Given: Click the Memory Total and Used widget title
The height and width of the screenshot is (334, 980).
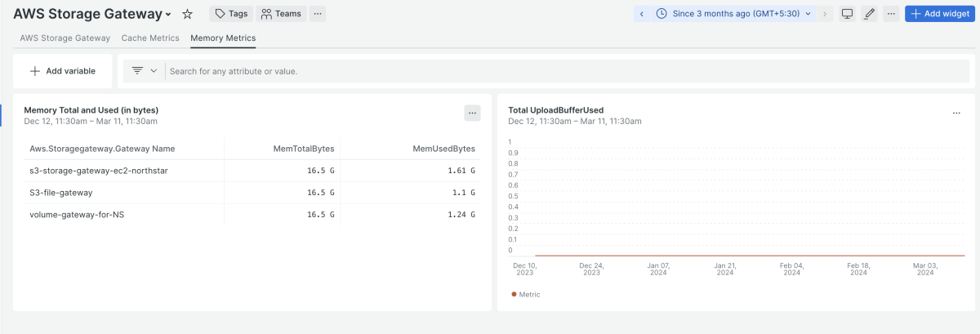Looking at the screenshot, I should tap(91, 109).
